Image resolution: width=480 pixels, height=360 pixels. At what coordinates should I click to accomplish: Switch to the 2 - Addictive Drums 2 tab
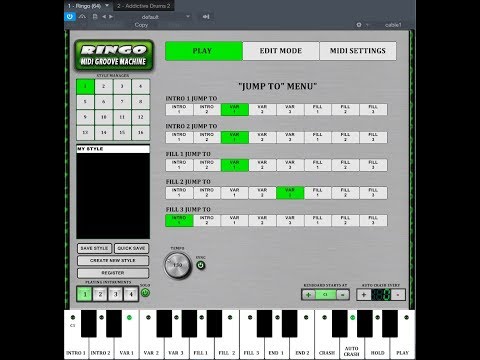tap(144, 6)
